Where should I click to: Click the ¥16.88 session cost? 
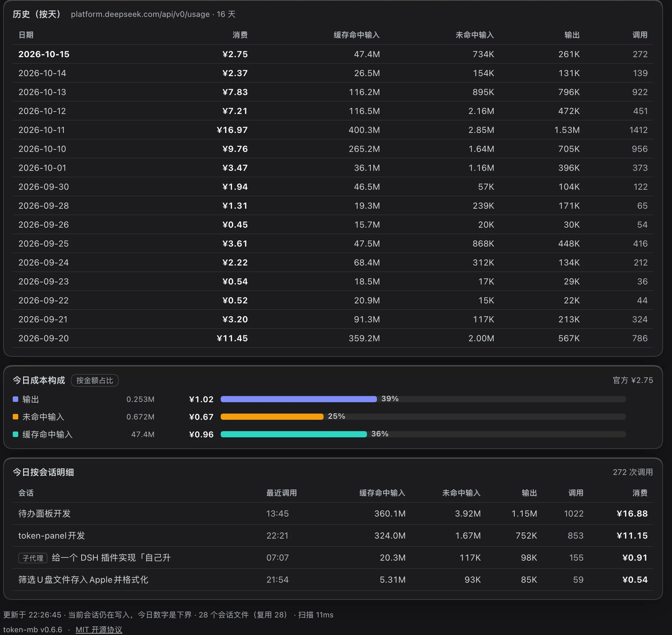(x=632, y=513)
